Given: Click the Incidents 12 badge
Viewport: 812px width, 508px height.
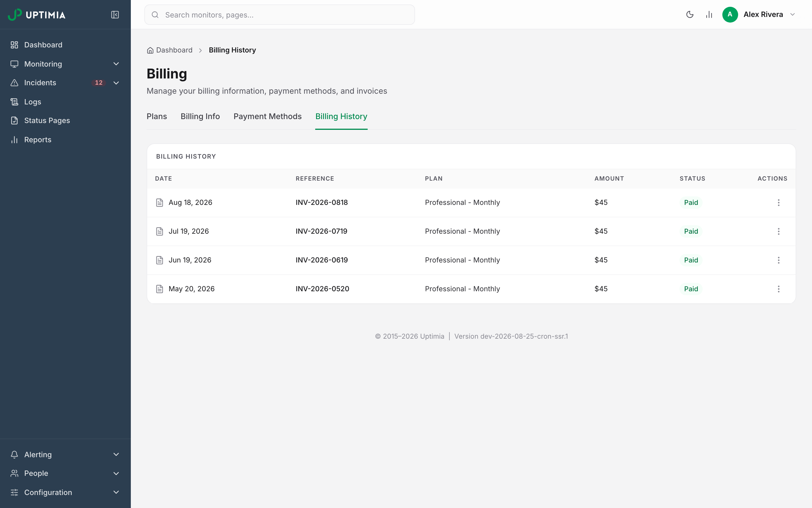Looking at the screenshot, I should 99,83.
